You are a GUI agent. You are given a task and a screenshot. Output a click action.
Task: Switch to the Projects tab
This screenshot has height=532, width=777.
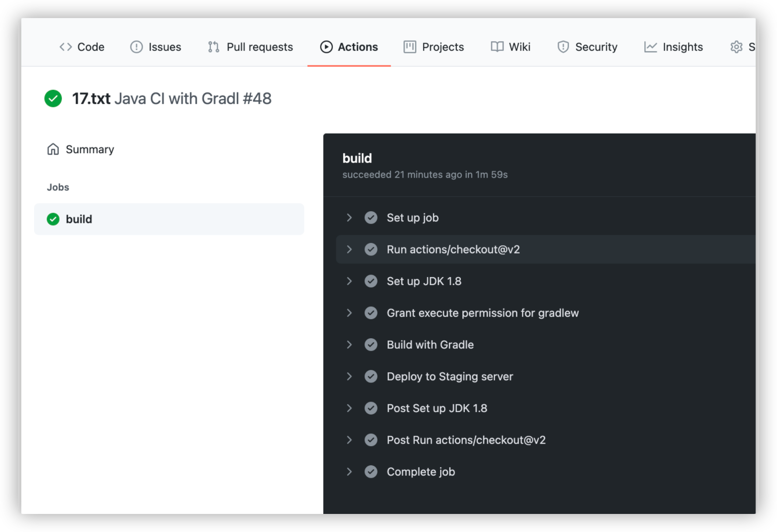(x=434, y=47)
